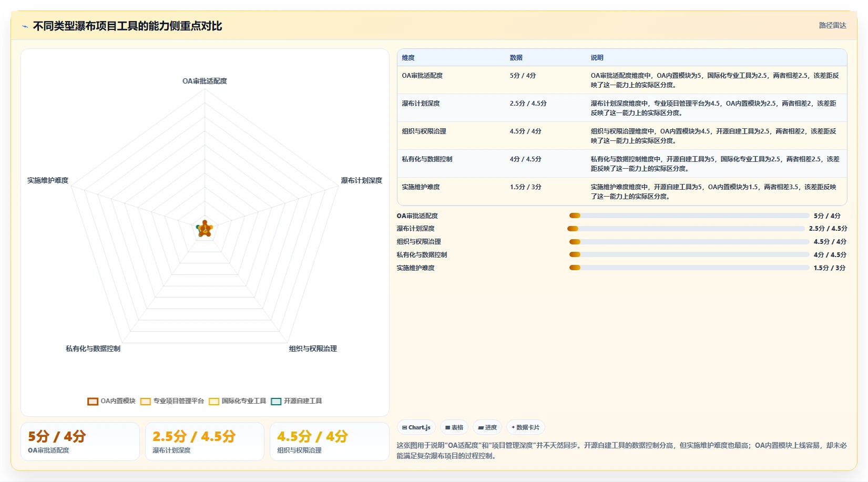Select table cell OA审批适配度 in 维度 column
The image size is (868, 482).
[x=422, y=76]
